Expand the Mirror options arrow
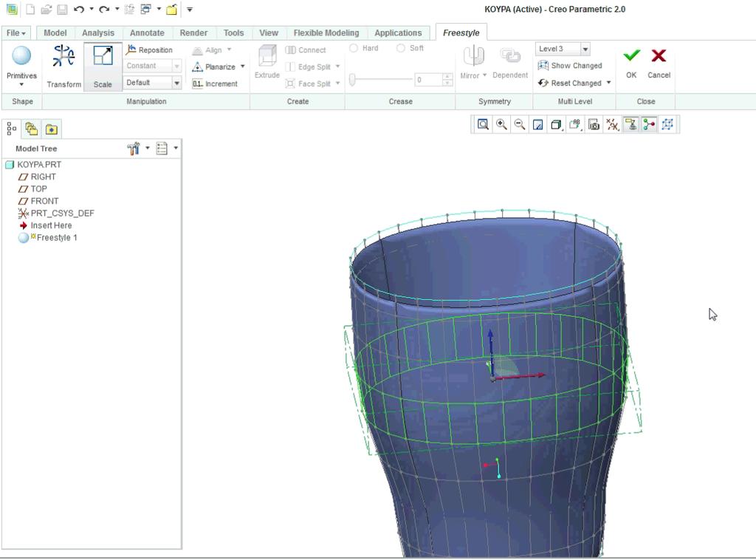This screenshot has width=756, height=560. pos(484,75)
